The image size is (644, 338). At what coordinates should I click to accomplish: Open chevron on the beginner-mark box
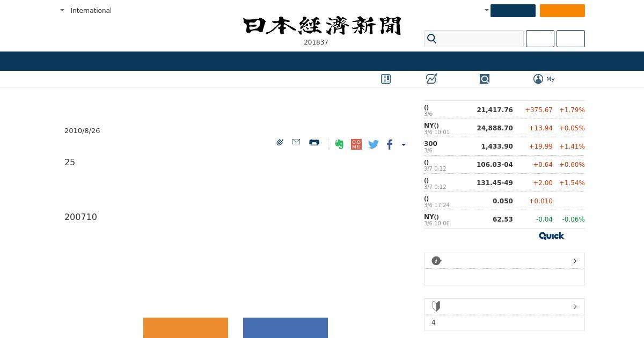(x=575, y=306)
